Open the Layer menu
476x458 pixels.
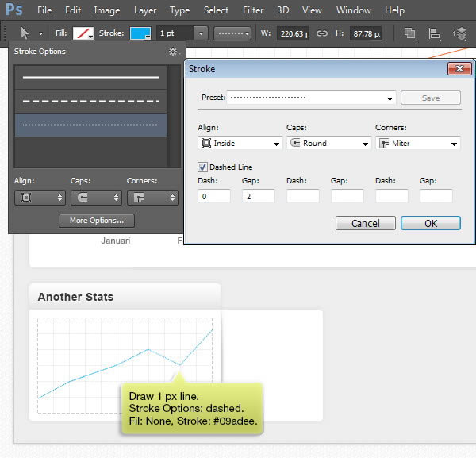[x=145, y=10]
